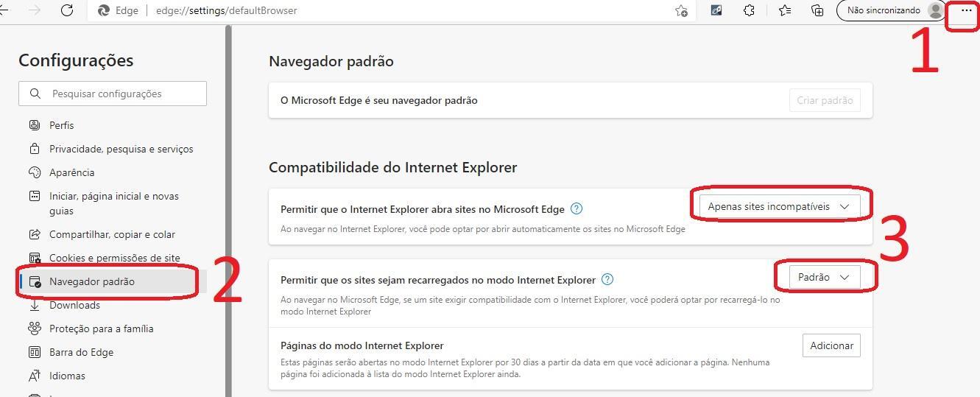Screen dimensions: 980x397
Task: Click the Pesquisar configurações search field
Action: 113,94
